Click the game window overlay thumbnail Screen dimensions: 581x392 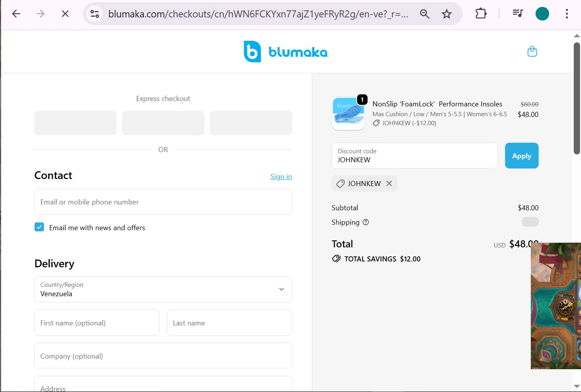[556, 306]
